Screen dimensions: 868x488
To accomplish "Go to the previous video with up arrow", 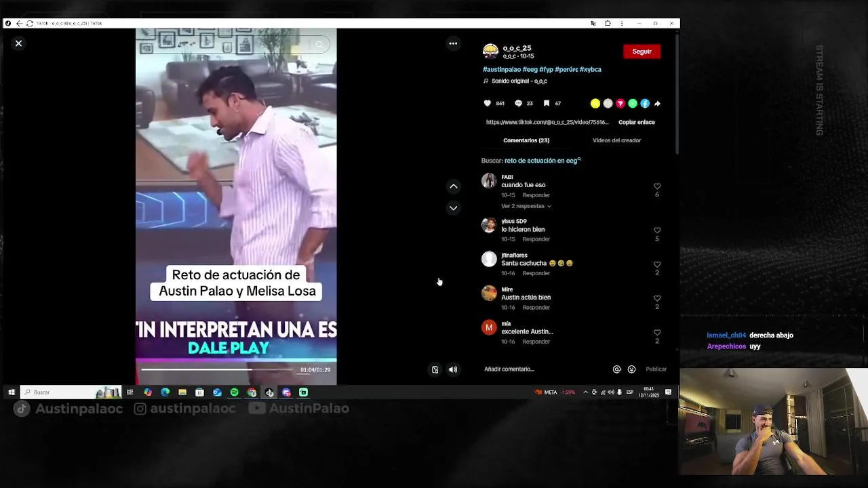I will [454, 186].
